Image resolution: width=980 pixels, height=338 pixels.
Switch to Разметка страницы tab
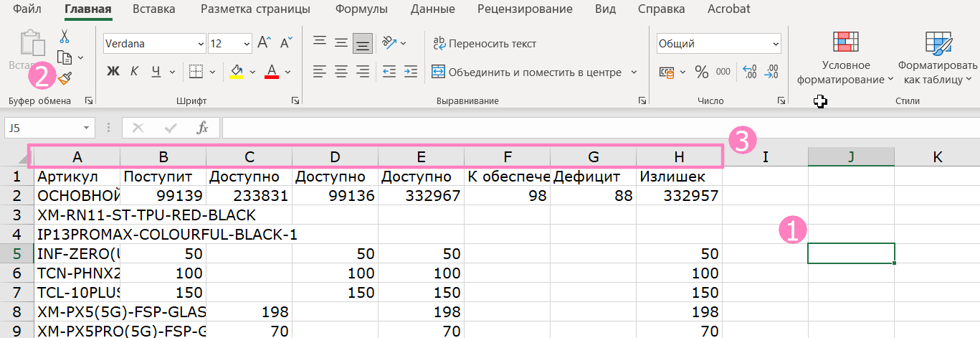click(255, 9)
